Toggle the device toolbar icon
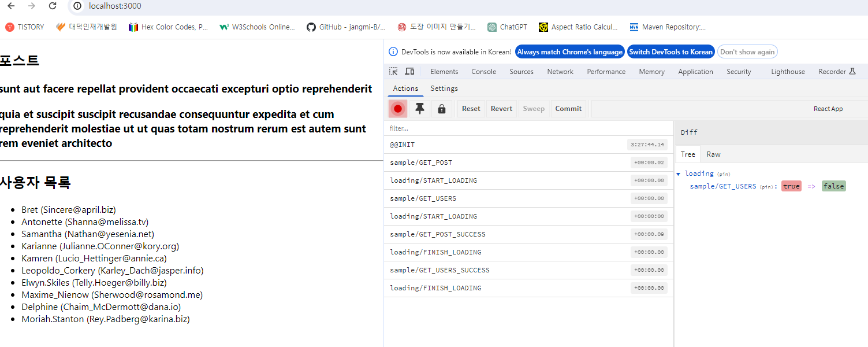Viewport: 868px width, 347px height. (x=409, y=71)
